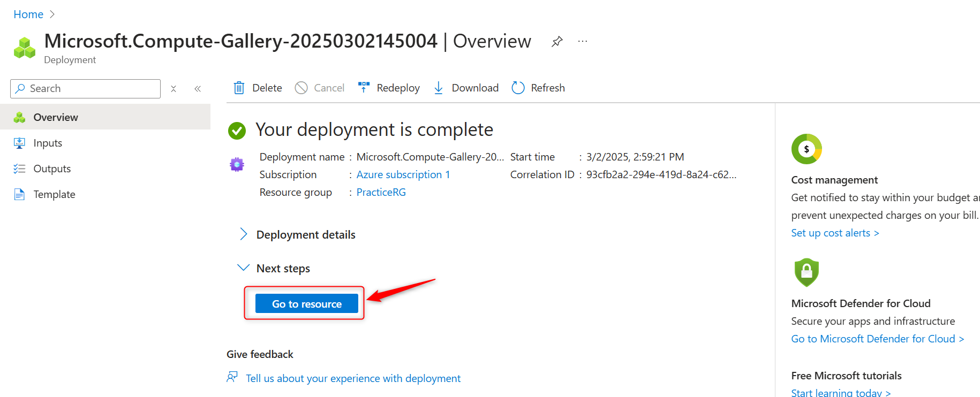
Task: Click the Home breadcrumb link
Action: tap(28, 14)
